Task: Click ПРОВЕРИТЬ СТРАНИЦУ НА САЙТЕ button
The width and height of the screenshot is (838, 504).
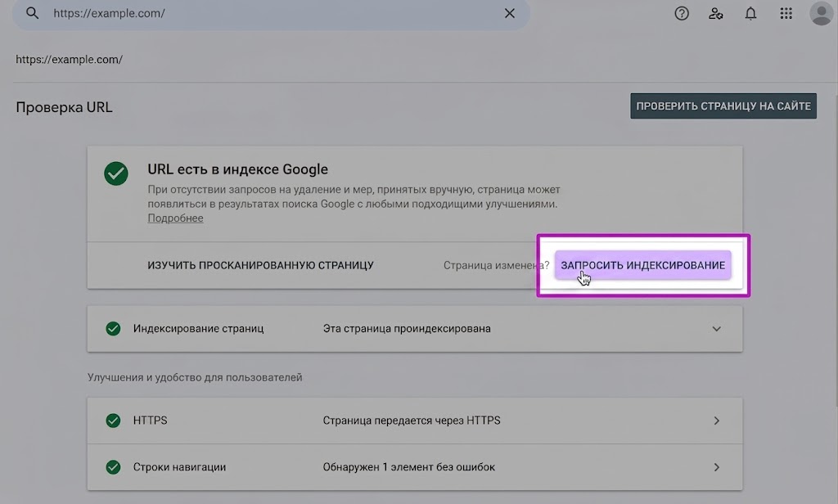Action: click(723, 106)
